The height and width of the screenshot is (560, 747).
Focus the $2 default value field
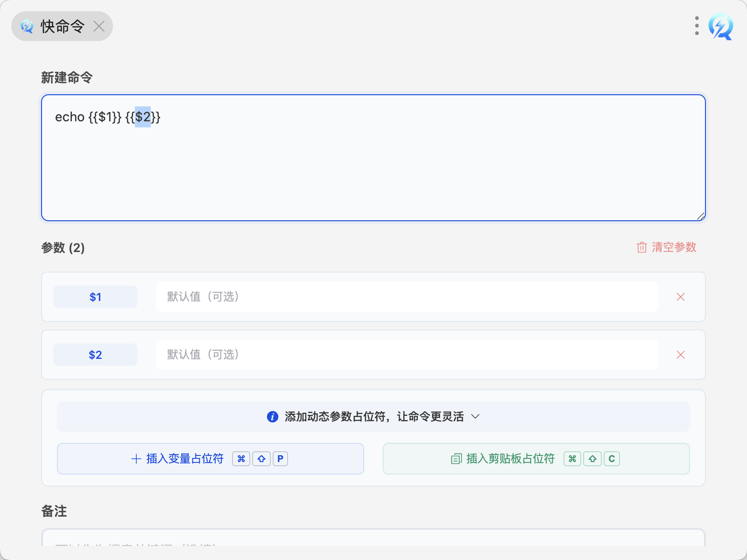click(406, 355)
